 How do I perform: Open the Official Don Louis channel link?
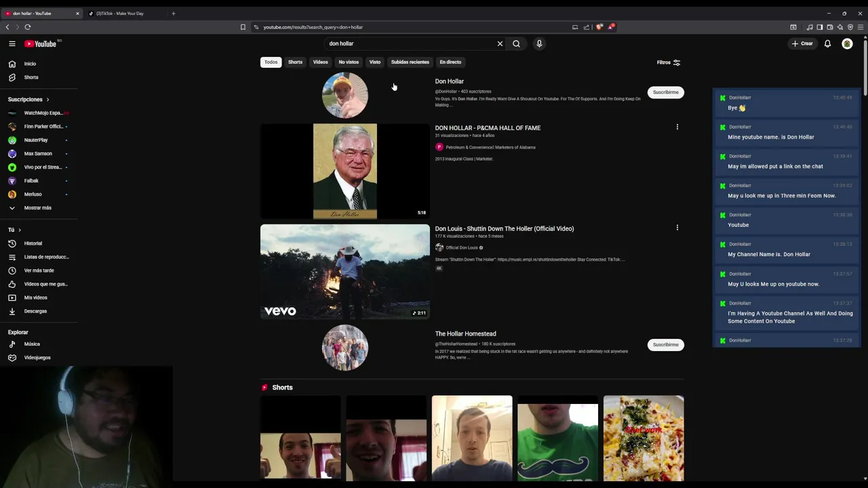click(x=462, y=247)
